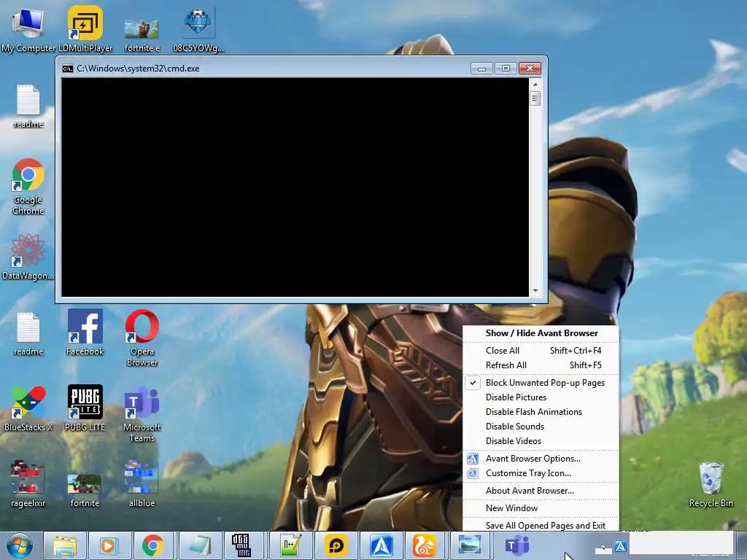
Task: Select the fortnite e desktop image
Action: 142,34
